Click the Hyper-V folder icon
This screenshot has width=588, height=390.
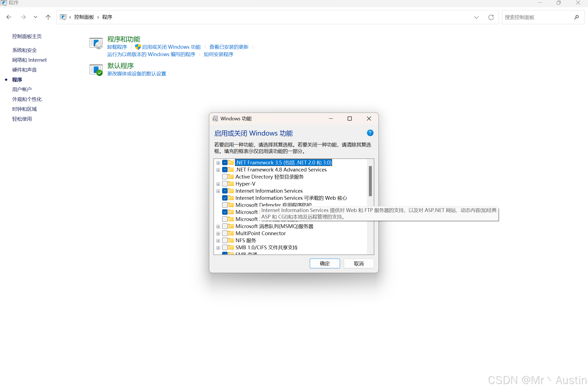coord(231,184)
